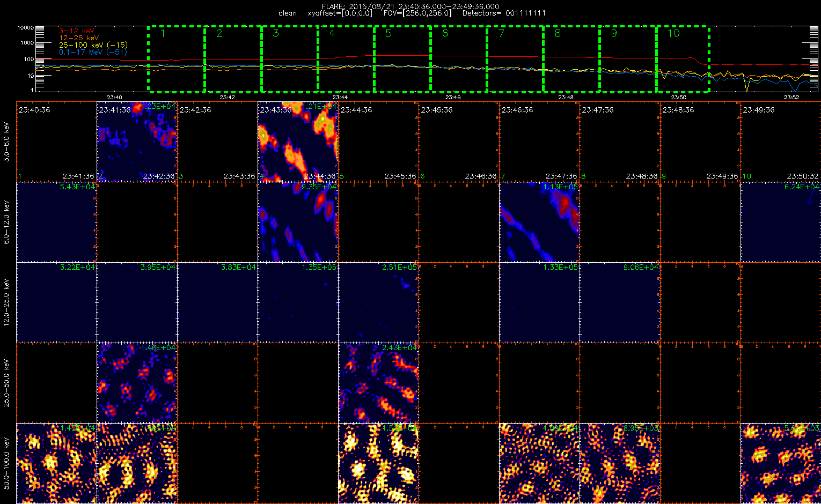Viewport: 821px width, 504px height.
Task: Click the 23:48 time axis label
Action: (566, 98)
